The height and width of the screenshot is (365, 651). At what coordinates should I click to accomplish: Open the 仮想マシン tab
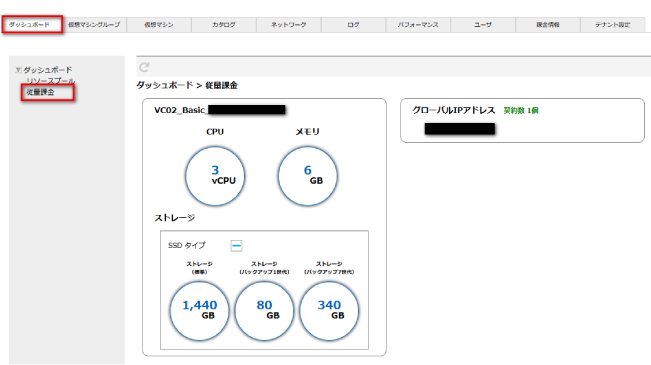point(159,25)
